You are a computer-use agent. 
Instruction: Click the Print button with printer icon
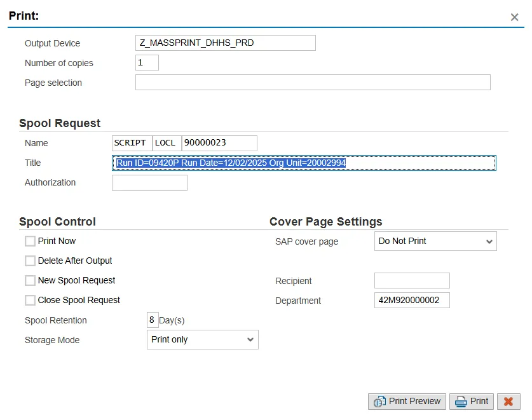472,402
